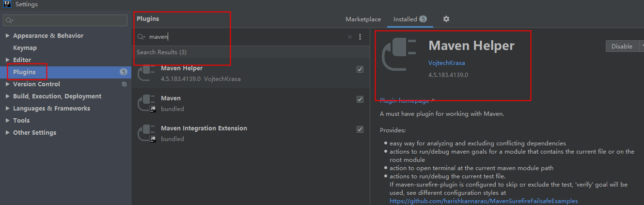Click the Plugins count badge 5 in sidebar

pyautogui.click(x=124, y=72)
